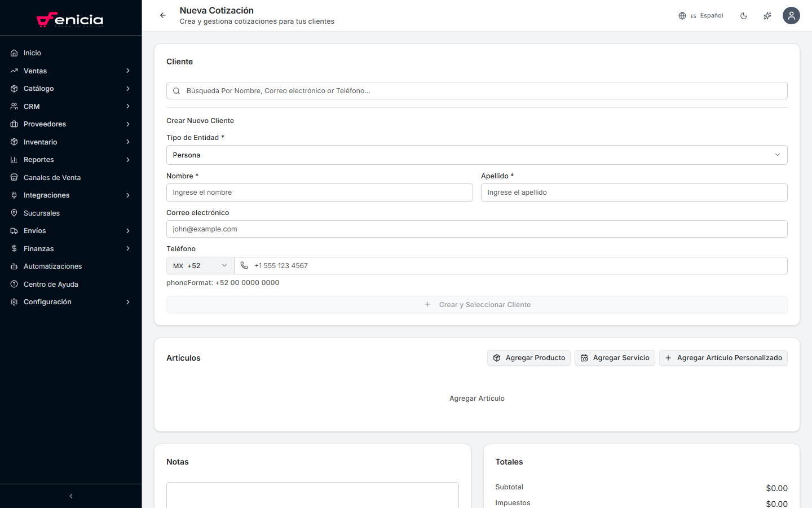
Task: Click Agregar Artículo Personalizado button
Action: pyautogui.click(x=723, y=358)
